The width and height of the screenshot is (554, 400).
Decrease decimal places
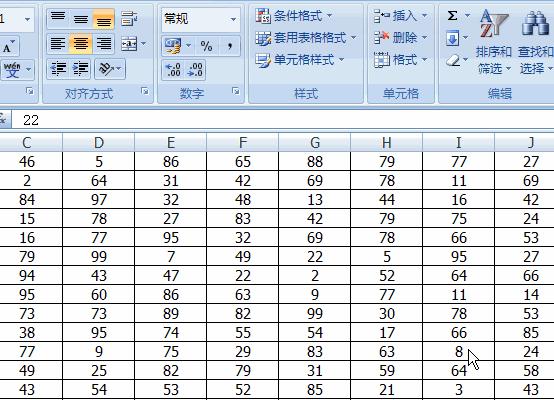[195, 70]
